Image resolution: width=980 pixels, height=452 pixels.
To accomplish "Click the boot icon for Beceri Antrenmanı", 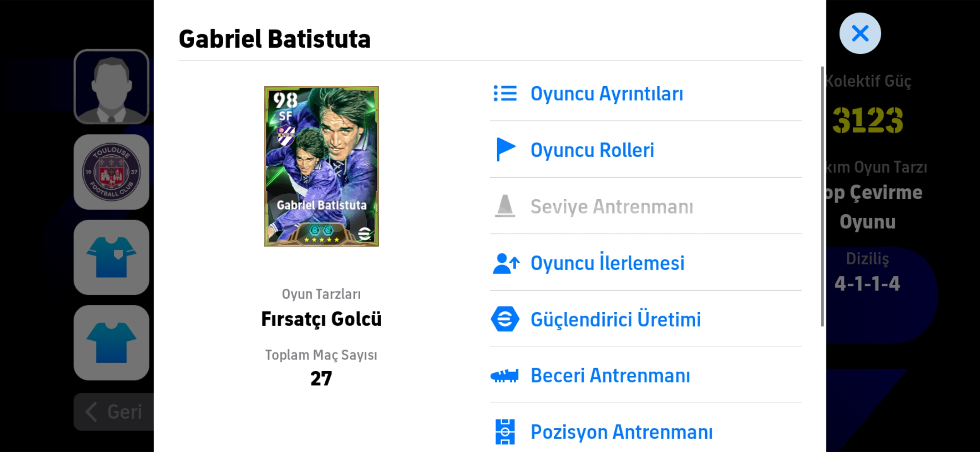I will point(505,375).
